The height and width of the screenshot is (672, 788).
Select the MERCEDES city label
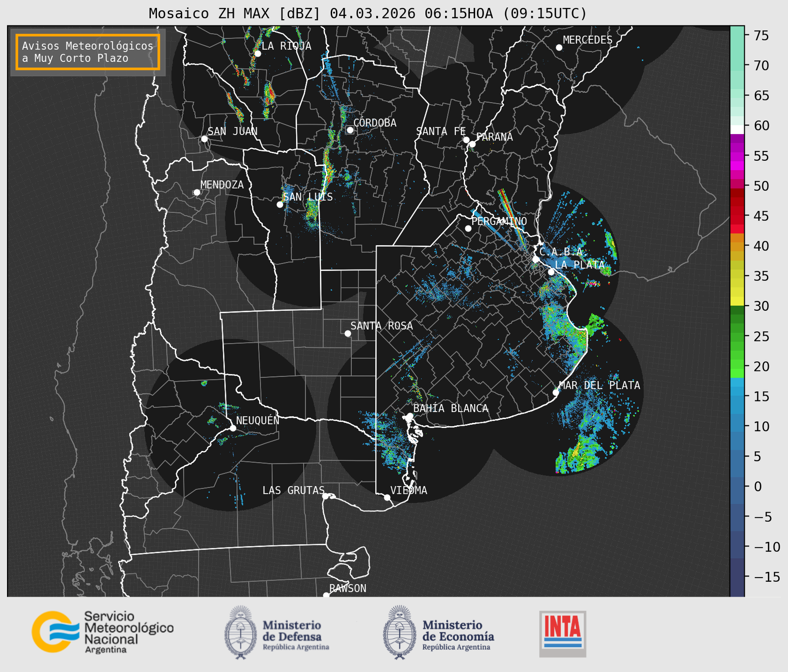pos(588,40)
